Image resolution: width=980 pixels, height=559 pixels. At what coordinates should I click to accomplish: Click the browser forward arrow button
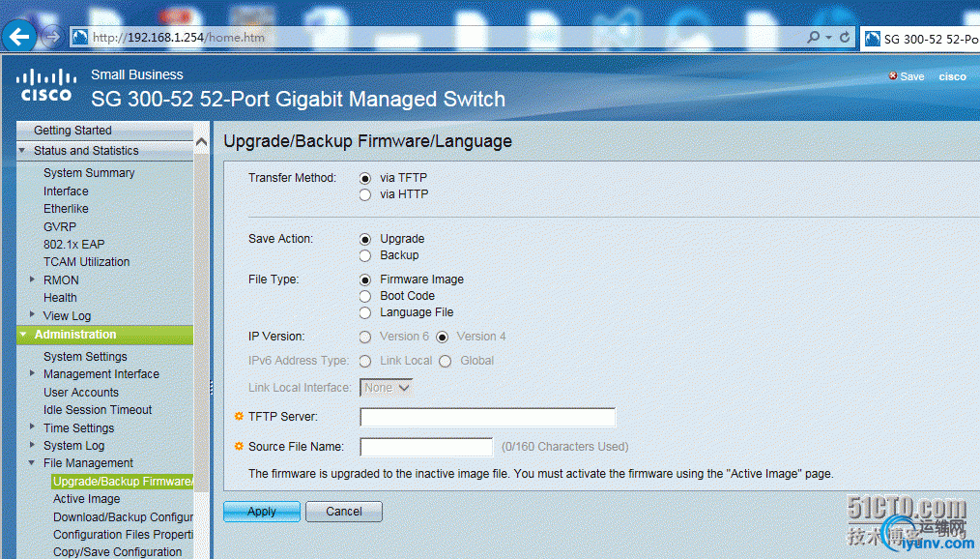(x=52, y=37)
